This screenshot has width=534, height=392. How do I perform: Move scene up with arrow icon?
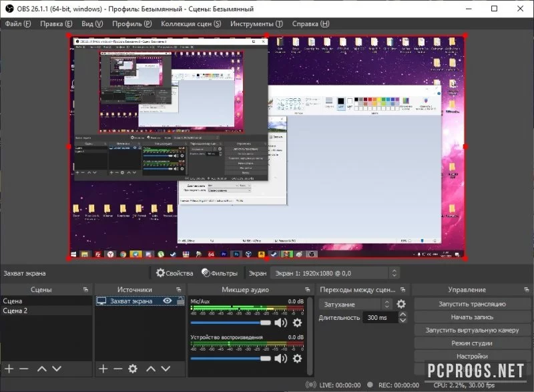click(42, 369)
